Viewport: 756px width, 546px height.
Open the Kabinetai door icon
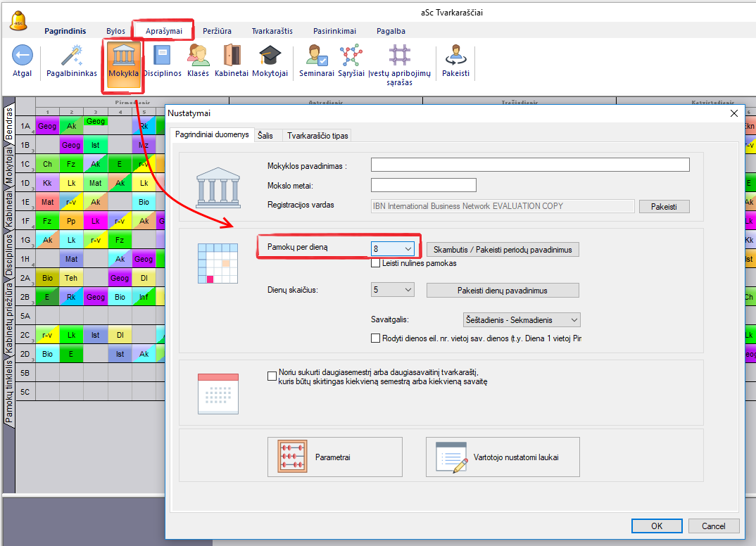pos(232,56)
